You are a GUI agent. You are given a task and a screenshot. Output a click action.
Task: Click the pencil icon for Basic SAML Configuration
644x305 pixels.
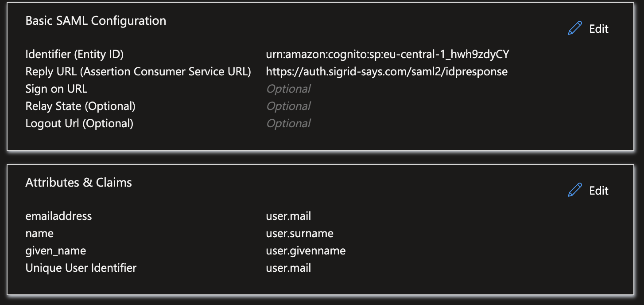[574, 29]
